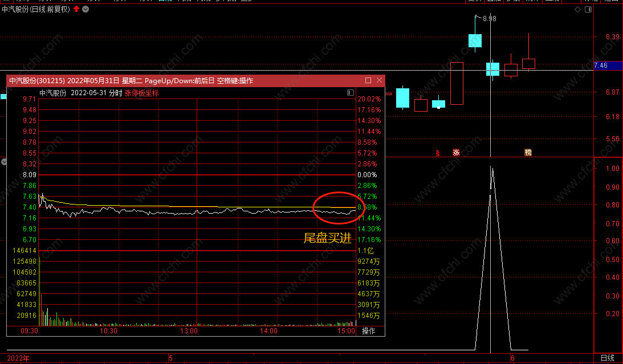623x364 pixels.
Task: Click the 涨 marker badge under the candles
Action: 456,153
